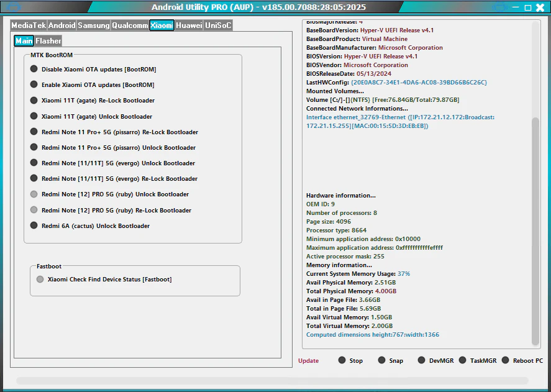Take a Snap screenshot

[x=390, y=360]
